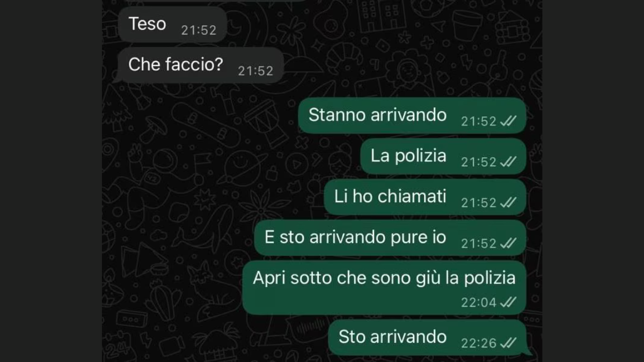Tap the last 'Sto arrivando' message bubble
Viewport: 644px width, 362px height.
(x=430, y=338)
